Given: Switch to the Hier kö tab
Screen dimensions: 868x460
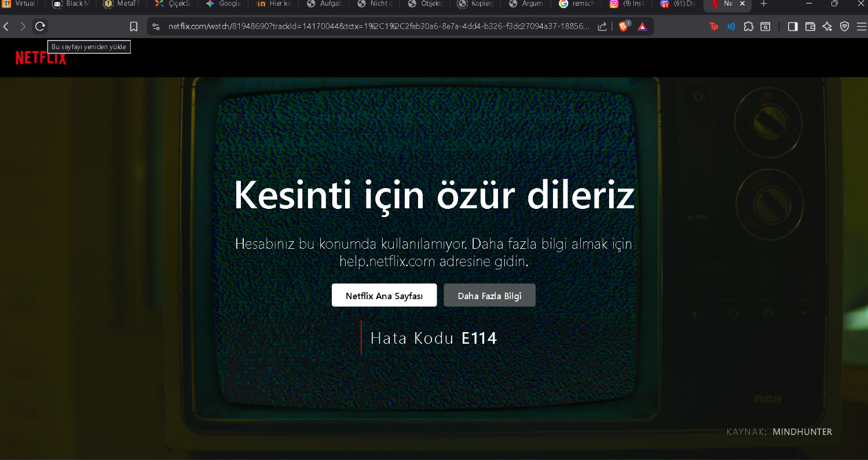Looking at the screenshot, I should point(274,4).
